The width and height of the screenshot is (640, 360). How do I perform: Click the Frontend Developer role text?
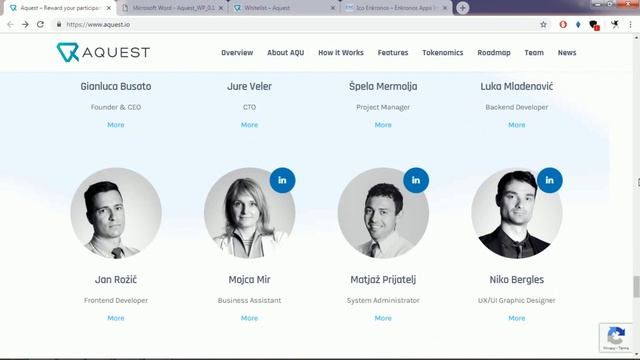point(116,300)
